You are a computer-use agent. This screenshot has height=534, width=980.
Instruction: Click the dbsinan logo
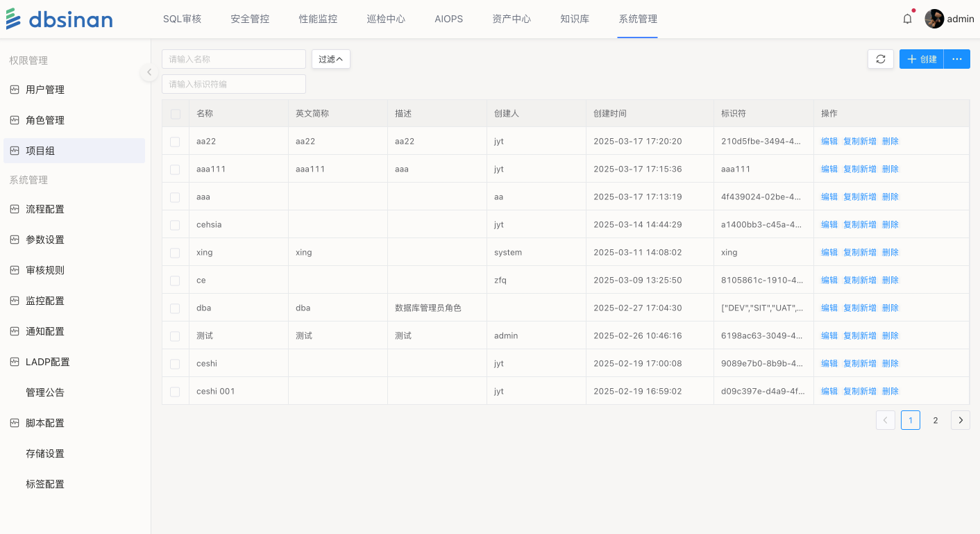(x=59, y=19)
